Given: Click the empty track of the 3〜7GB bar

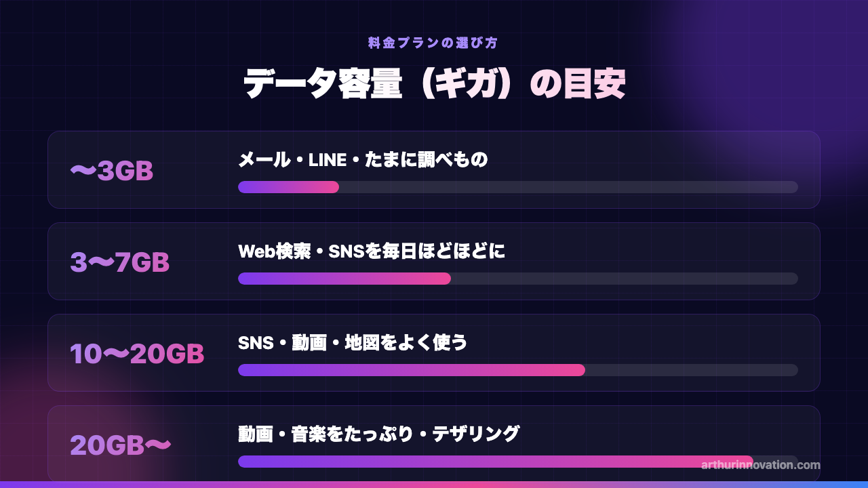Looking at the screenshot, I should coord(625,279).
